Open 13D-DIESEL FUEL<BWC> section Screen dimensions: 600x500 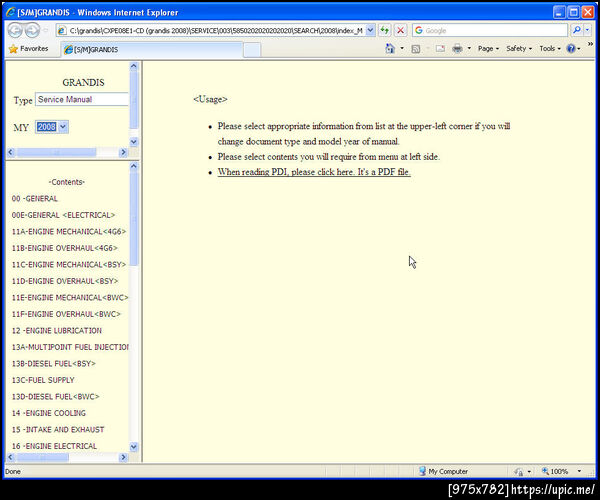coord(55,396)
